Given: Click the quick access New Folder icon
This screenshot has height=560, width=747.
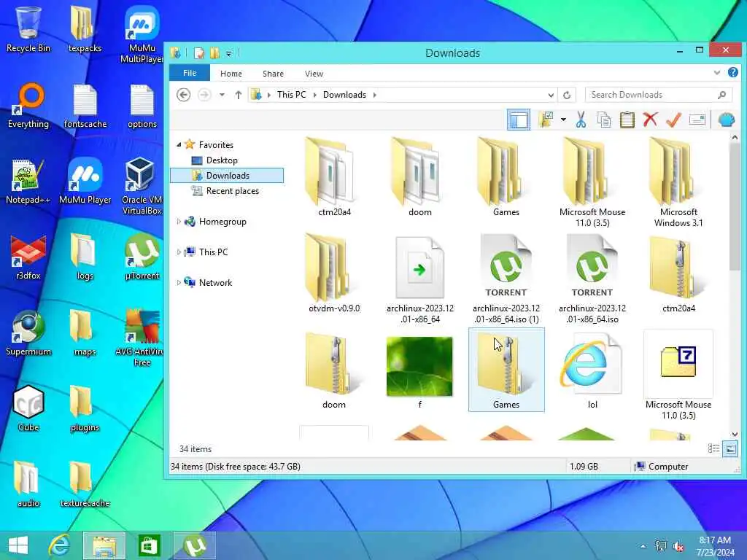Looking at the screenshot, I should pyautogui.click(x=215, y=52).
